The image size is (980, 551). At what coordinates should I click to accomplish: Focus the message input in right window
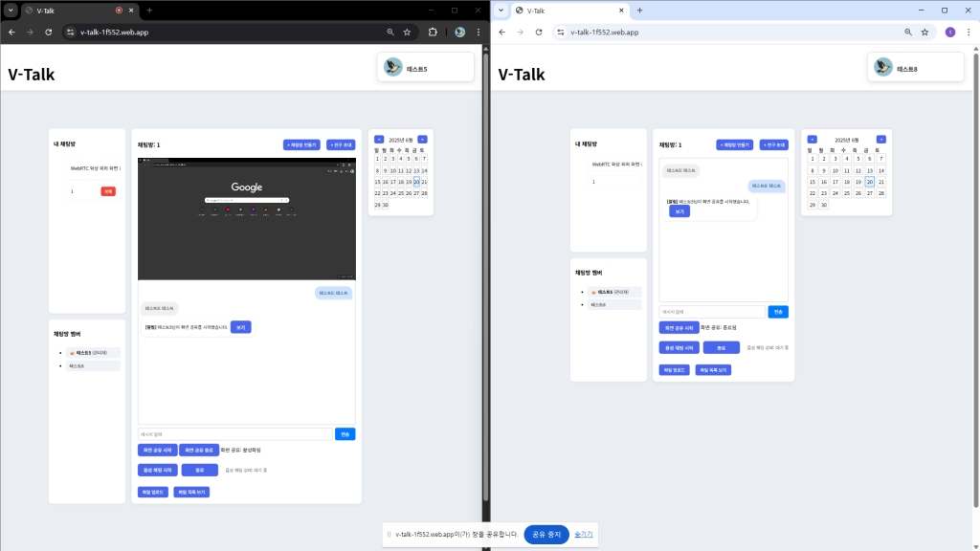(x=712, y=312)
